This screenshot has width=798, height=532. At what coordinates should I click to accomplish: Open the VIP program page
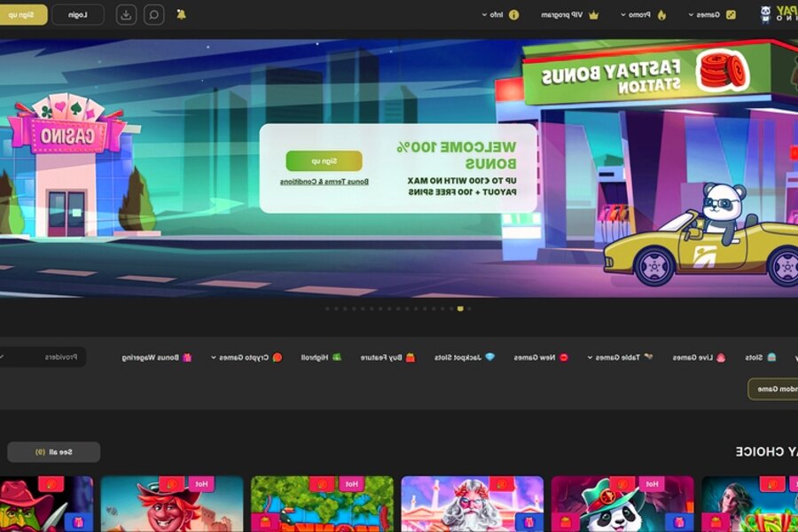tap(569, 15)
